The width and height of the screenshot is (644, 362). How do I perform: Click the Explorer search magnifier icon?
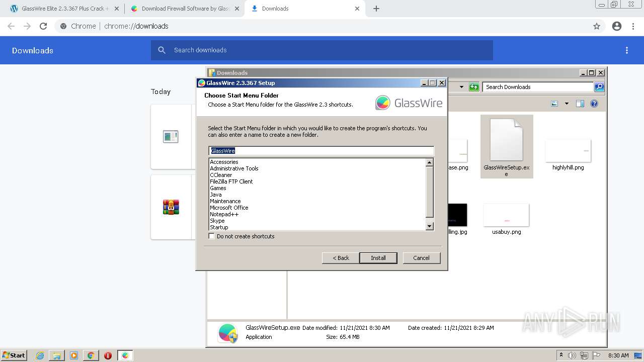[599, 87]
